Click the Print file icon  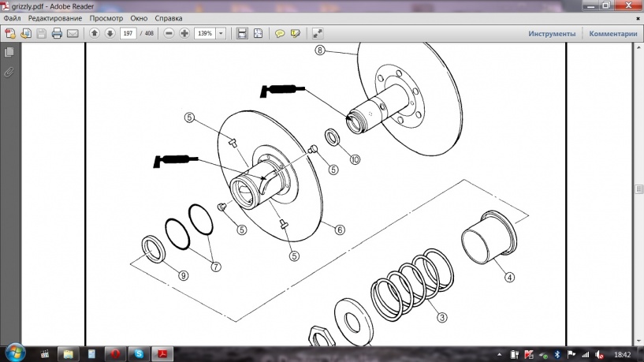tap(57, 34)
